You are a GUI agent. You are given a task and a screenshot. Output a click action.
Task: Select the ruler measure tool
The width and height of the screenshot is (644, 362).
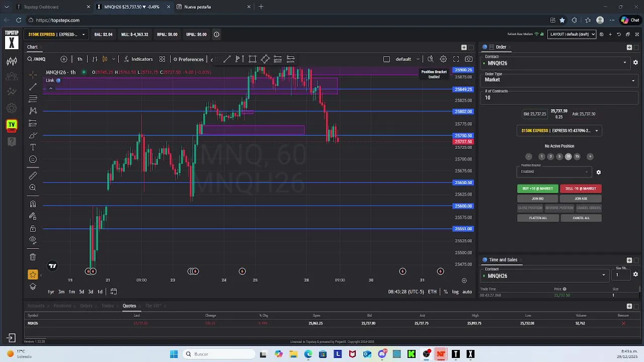tap(33, 175)
